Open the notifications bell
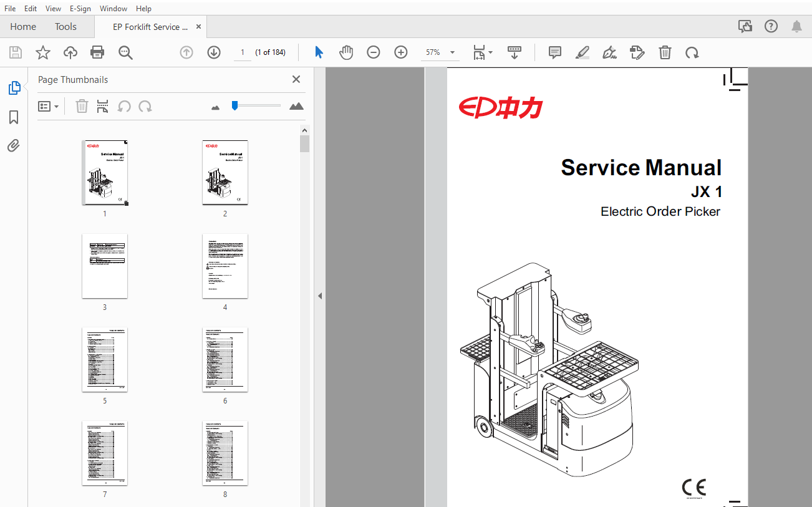Image resolution: width=812 pixels, height=507 pixels. (x=797, y=26)
